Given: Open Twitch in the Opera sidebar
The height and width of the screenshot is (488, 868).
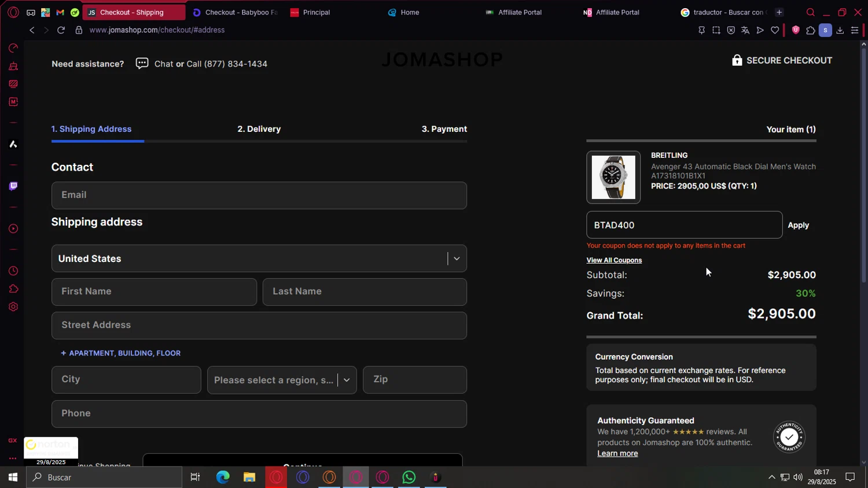Looking at the screenshot, I should 13,186.
